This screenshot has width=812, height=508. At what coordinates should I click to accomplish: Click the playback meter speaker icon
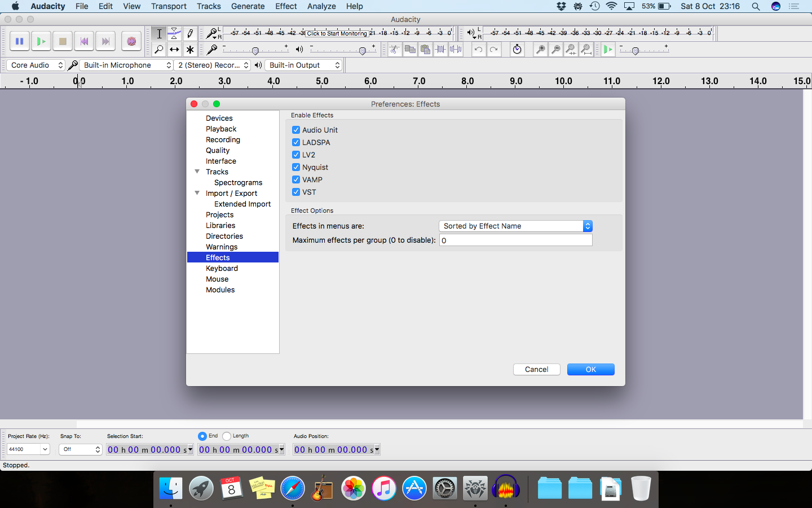[471, 33]
